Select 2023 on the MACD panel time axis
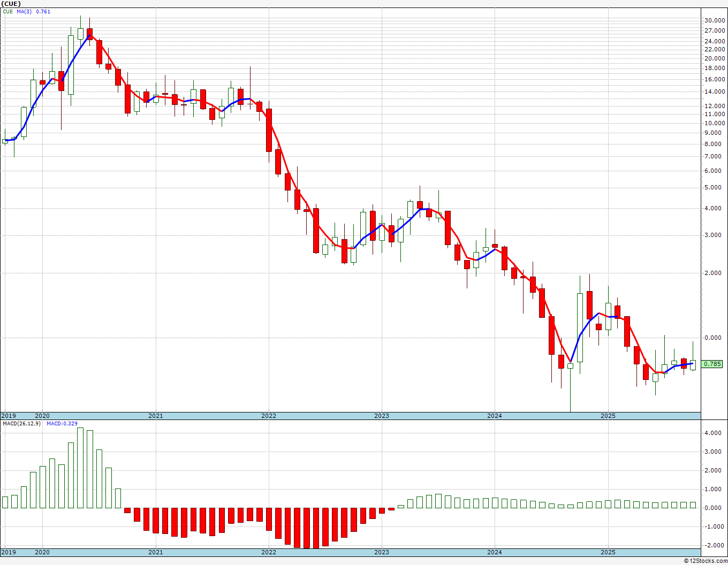This screenshot has width=728, height=565. click(381, 552)
